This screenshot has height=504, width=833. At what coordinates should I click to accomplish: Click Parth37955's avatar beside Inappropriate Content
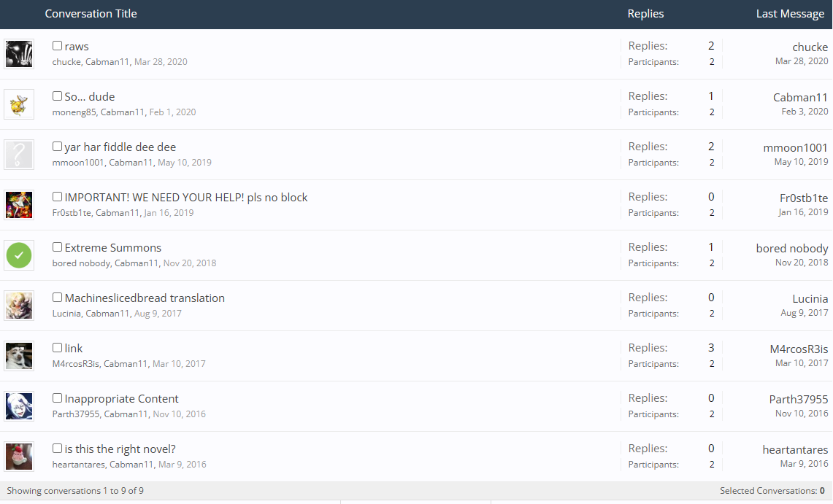tap(19, 406)
